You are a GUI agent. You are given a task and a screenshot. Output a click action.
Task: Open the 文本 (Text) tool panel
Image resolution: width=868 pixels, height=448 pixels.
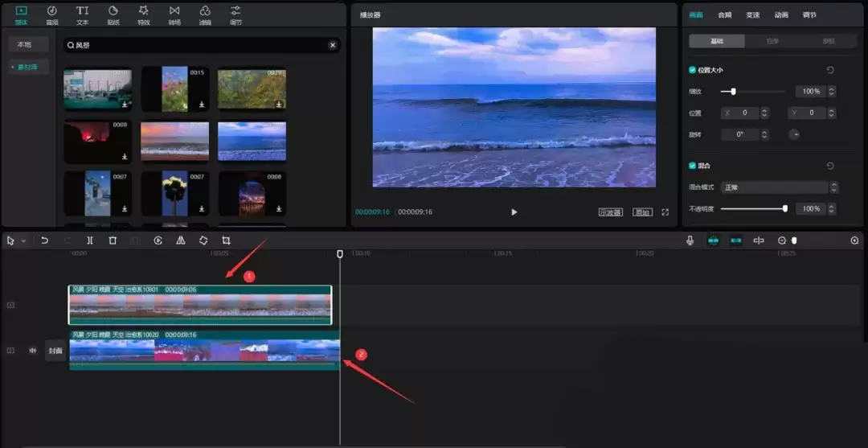click(83, 14)
